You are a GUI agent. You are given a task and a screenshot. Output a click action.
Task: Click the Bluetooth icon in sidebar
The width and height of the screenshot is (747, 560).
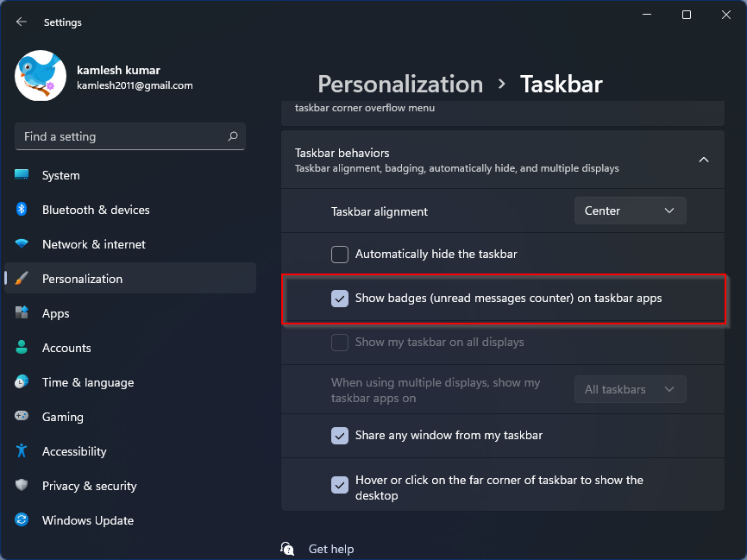coord(22,209)
